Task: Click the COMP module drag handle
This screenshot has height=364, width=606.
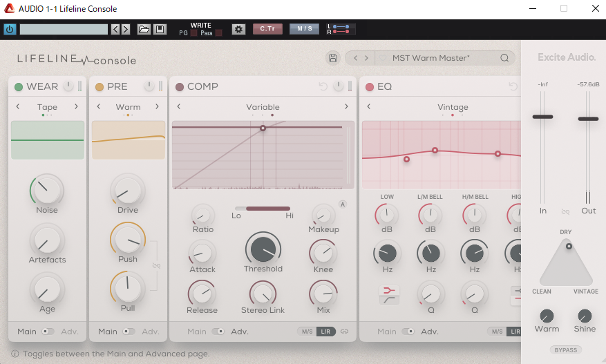Action: pos(350,86)
